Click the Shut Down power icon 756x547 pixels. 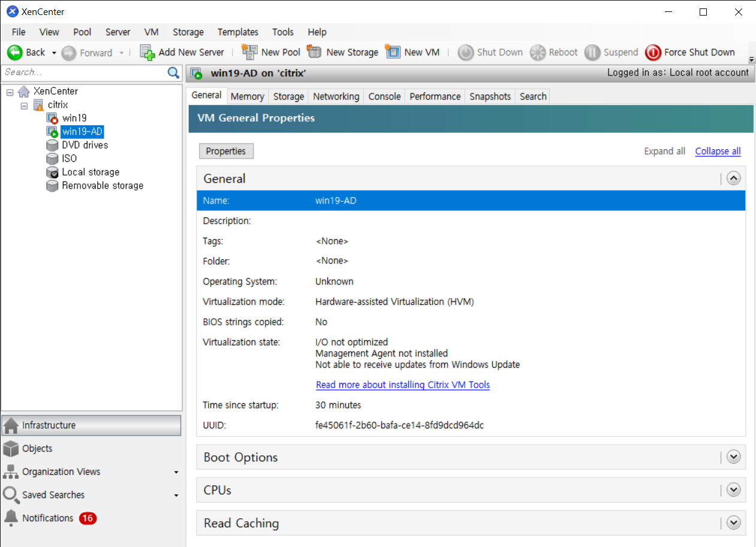[466, 53]
